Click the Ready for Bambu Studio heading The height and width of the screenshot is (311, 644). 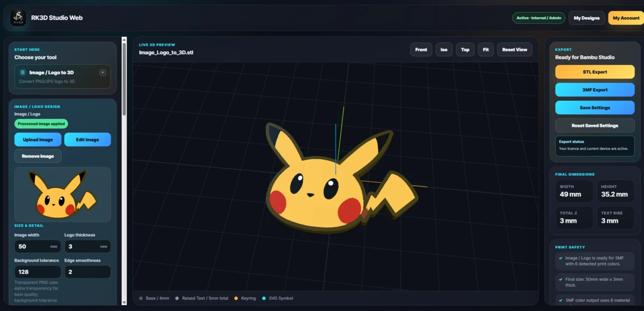click(585, 57)
